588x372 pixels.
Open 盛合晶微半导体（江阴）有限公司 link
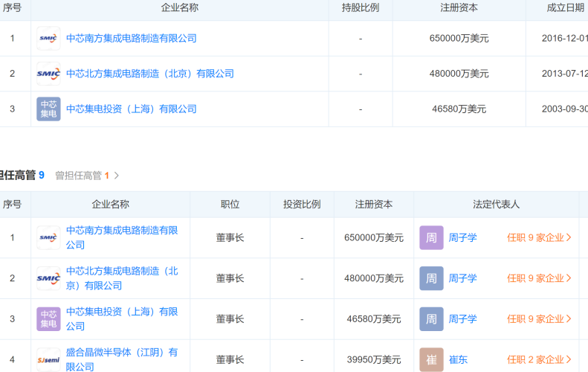122,359
